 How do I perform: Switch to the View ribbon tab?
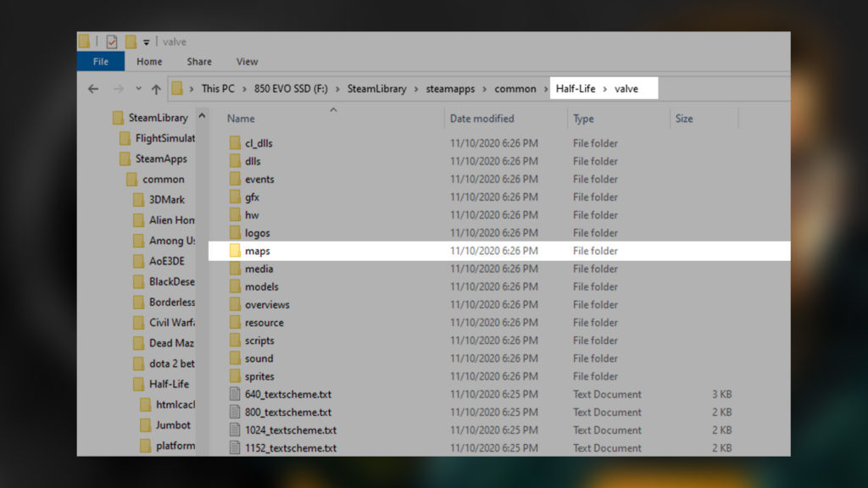point(247,61)
